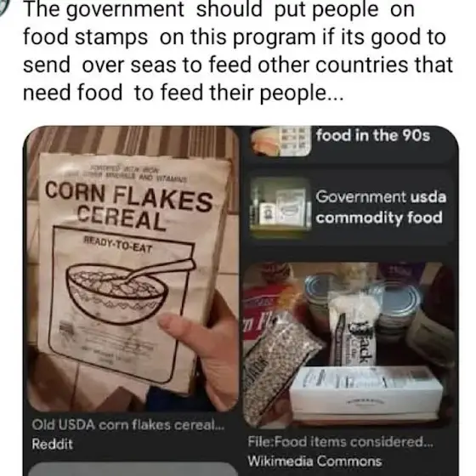Click the 'READY-TO-EAT' label on the bag
The image size is (476, 476).
tap(118, 245)
